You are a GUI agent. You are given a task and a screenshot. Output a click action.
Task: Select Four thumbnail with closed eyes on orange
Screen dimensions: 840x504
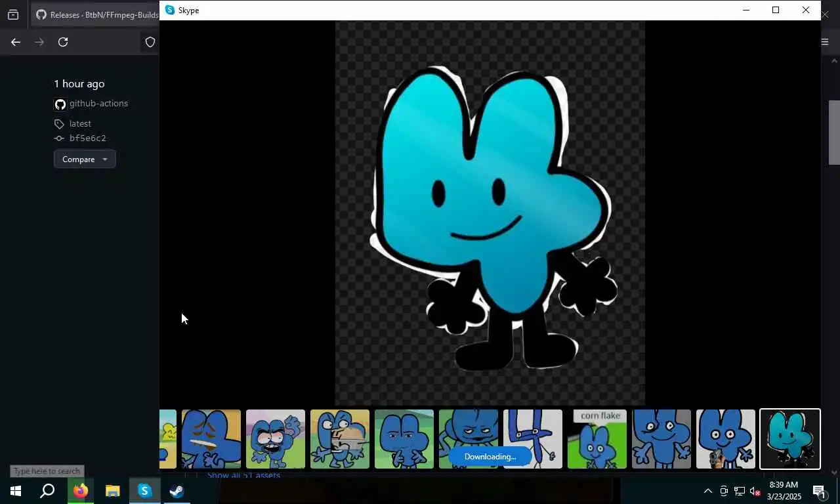(x=211, y=439)
